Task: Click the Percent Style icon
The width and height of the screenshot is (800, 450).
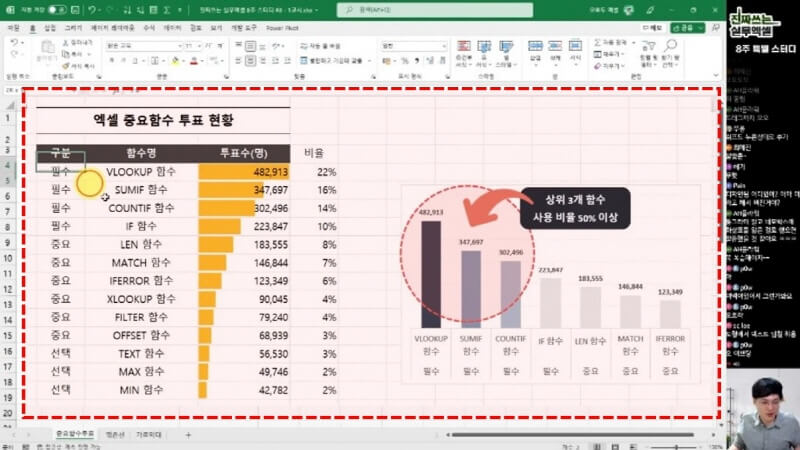Action: (405, 61)
